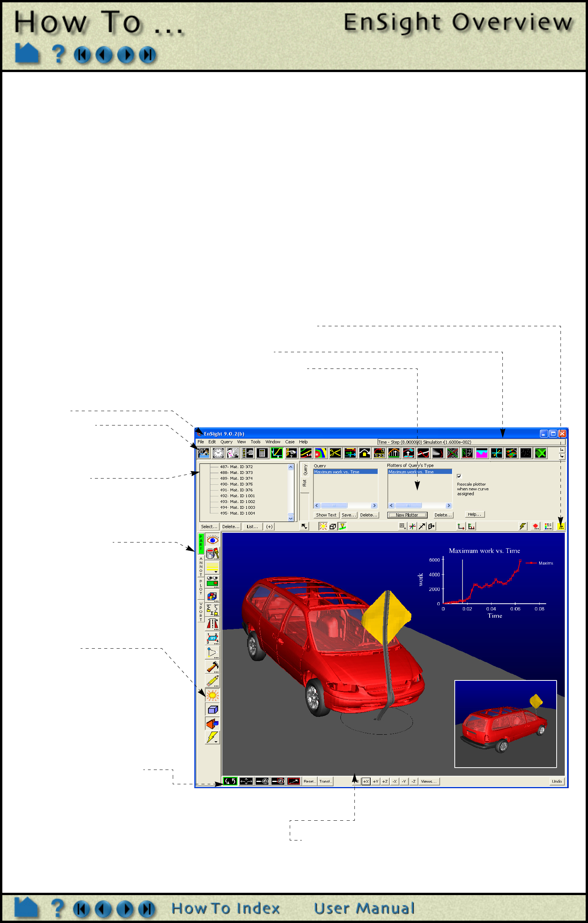Select Maximum work vs. Time in Query list

click(x=345, y=472)
